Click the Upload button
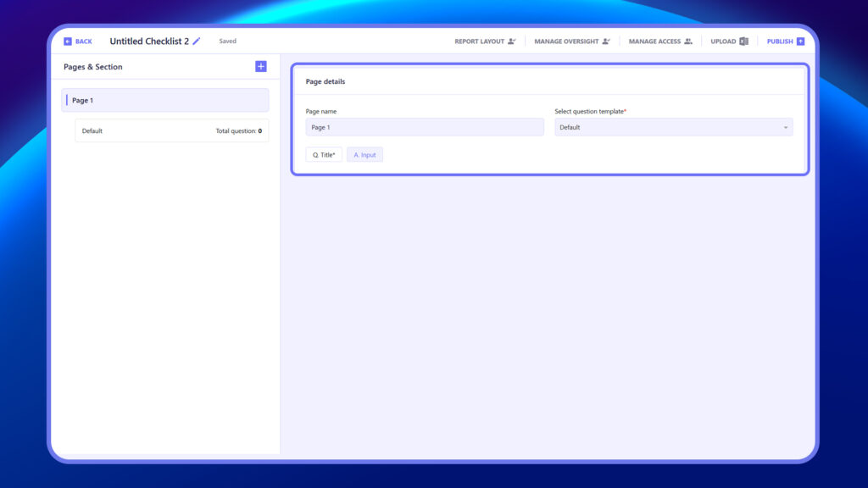The height and width of the screenshot is (488, 868). coord(729,42)
